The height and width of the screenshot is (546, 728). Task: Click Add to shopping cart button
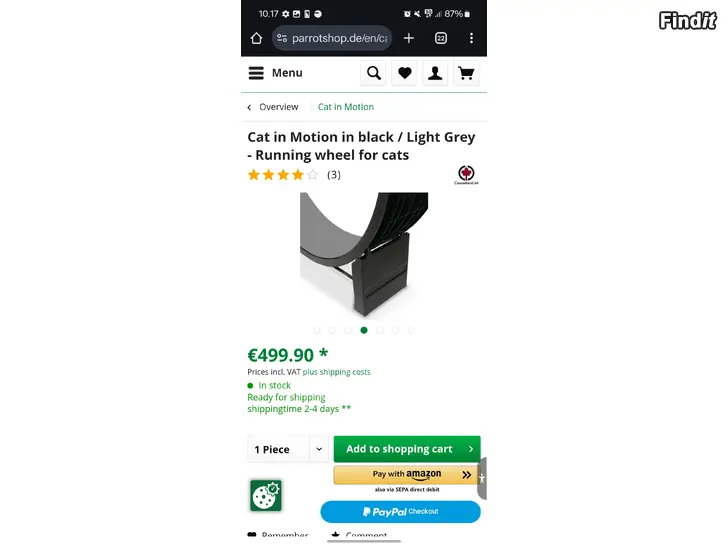[407, 449]
